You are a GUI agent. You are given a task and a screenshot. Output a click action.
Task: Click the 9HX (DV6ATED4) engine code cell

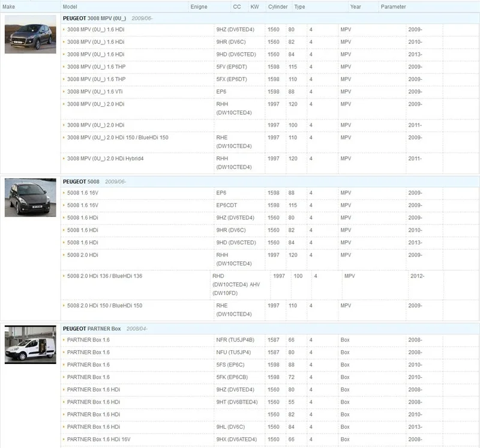[236, 440]
